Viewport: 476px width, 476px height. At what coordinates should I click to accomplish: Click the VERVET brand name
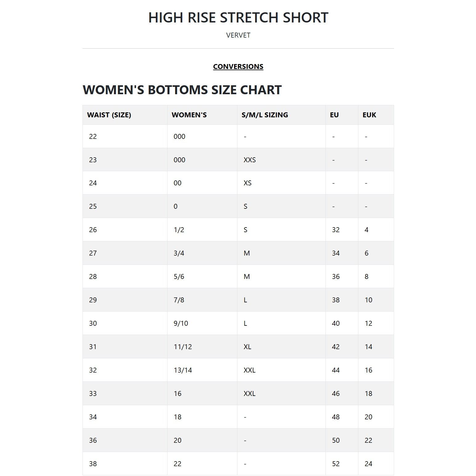tap(238, 35)
